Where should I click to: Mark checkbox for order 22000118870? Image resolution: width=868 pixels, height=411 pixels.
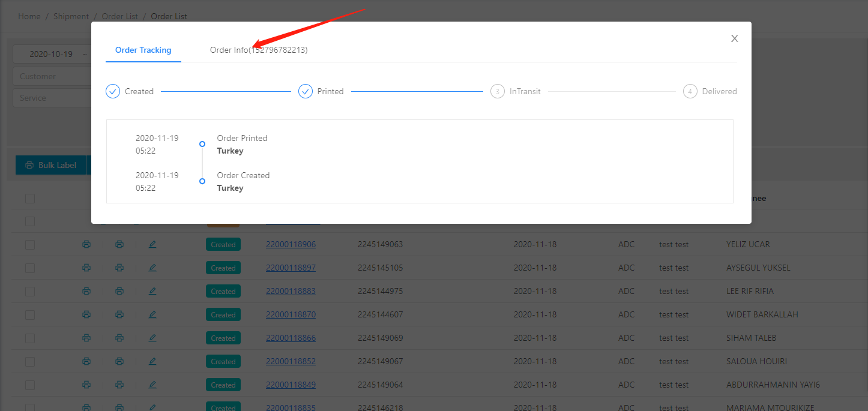click(30, 314)
